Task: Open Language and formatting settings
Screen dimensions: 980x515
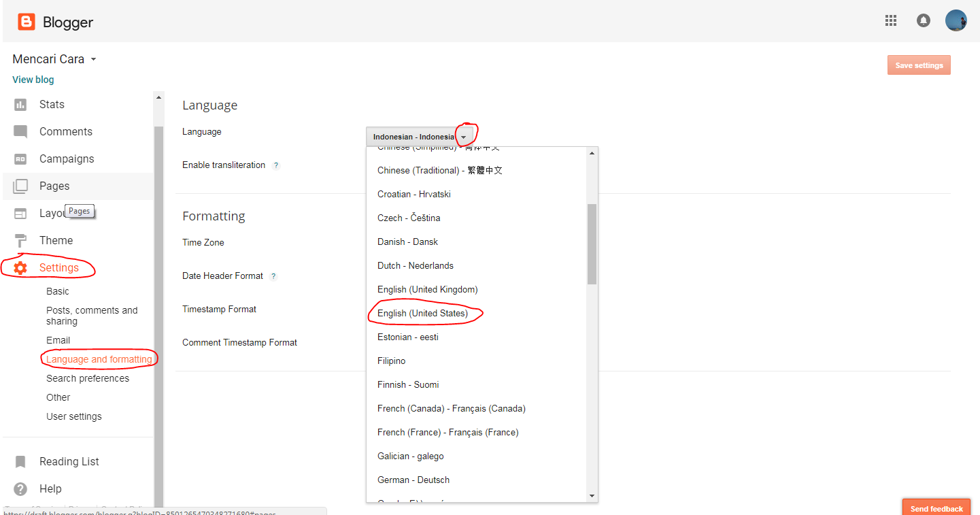Action: (x=99, y=359)
